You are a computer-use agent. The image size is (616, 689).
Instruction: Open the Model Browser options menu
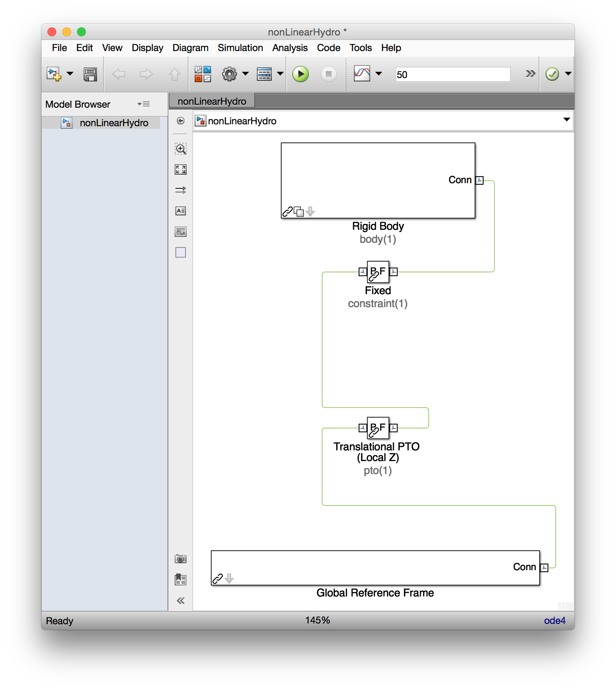[x=144, y=104]
